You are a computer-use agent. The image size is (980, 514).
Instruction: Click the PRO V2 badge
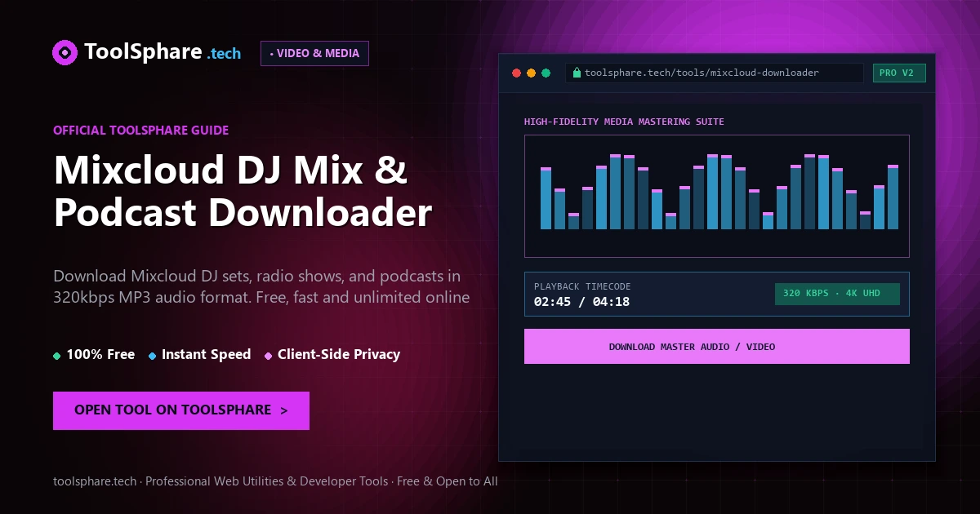[899, 73]
